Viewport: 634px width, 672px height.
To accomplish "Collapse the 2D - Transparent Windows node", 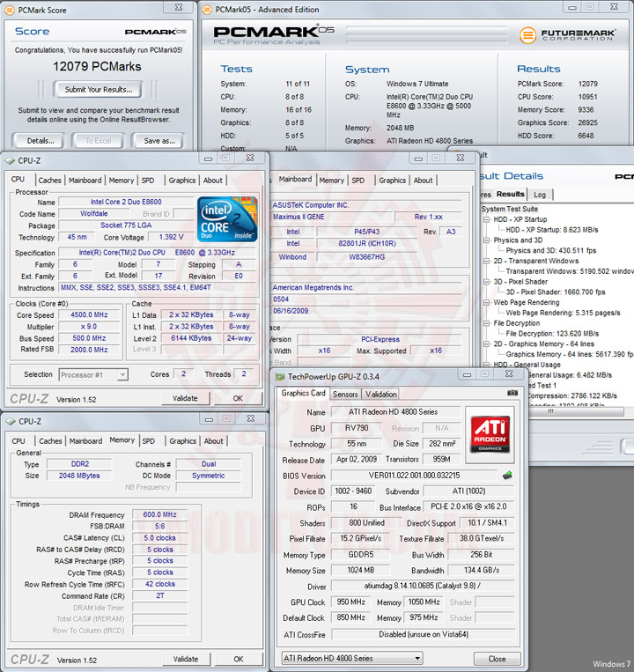I will coord(487,261).
